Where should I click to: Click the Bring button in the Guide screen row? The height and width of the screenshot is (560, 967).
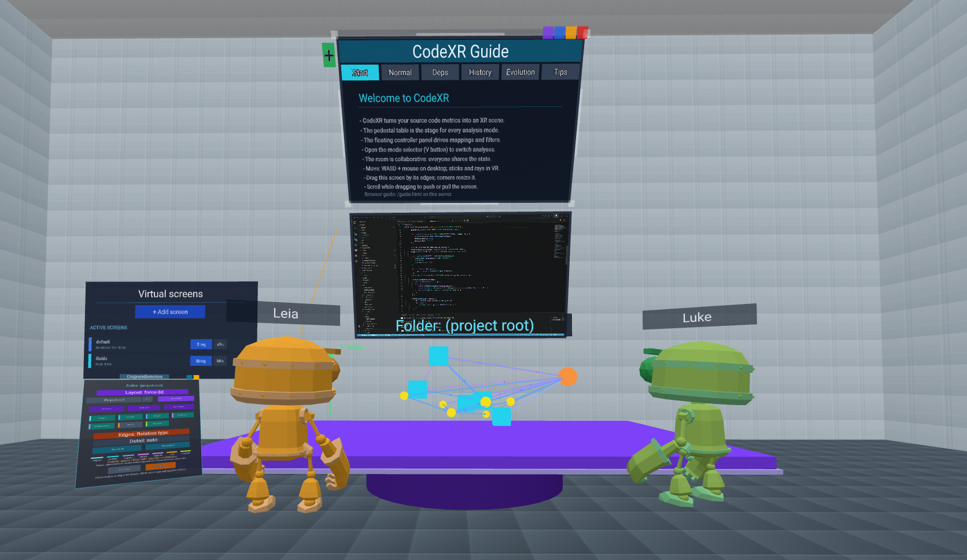201,361
